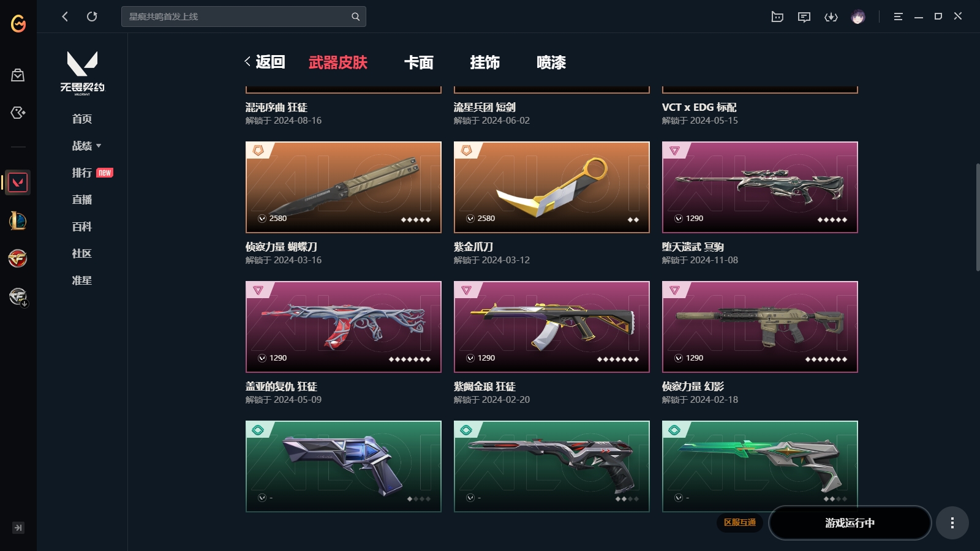The image size is (980, 551).
Task: Switch to the 卡面 tab
Action: pos(419,62)
